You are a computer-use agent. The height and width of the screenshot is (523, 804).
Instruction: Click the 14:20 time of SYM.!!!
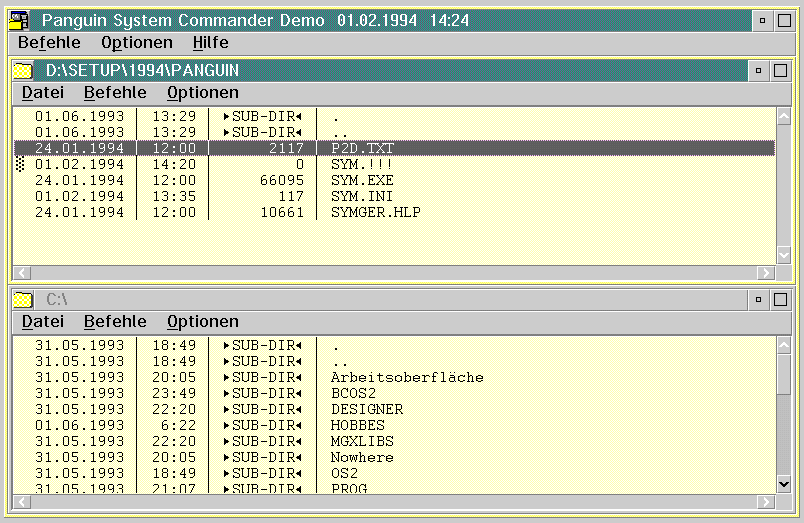(174, 165)
